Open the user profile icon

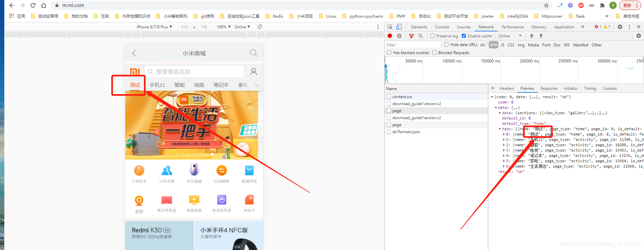coord(254,71)
